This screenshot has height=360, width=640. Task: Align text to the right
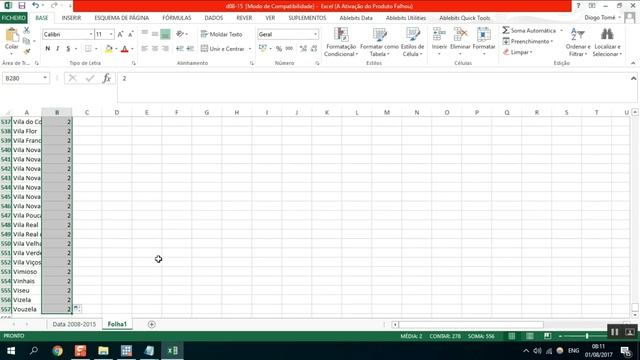[165, 49]
